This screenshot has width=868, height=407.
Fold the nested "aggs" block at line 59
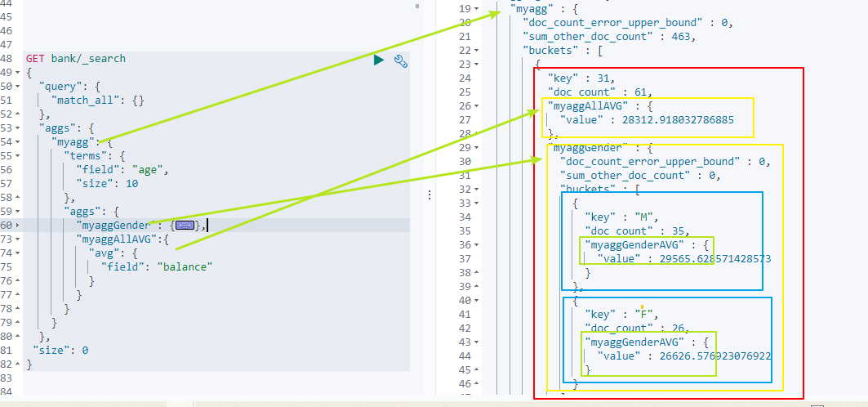tap(19, 211)
